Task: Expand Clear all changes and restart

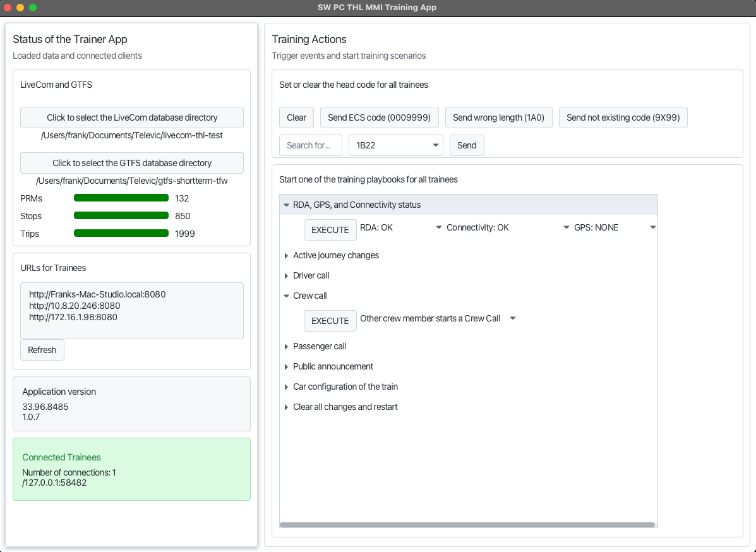Action: [x=286, y=407]
